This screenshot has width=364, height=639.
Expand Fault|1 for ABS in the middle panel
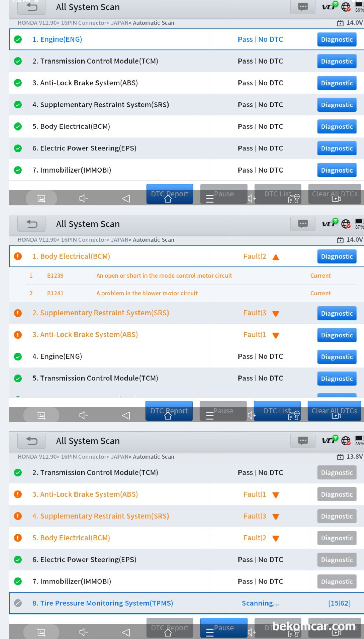click(x=276, y=335)
